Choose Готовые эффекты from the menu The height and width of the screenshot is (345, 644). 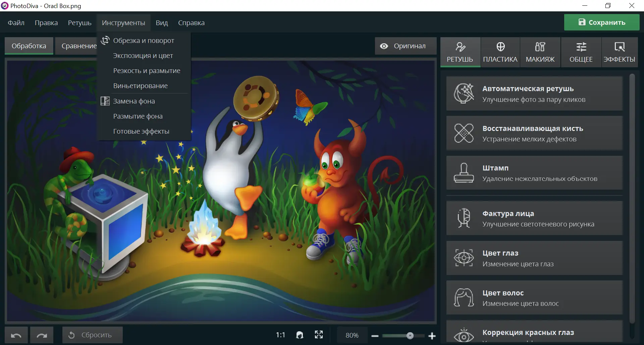coord(144,131)
